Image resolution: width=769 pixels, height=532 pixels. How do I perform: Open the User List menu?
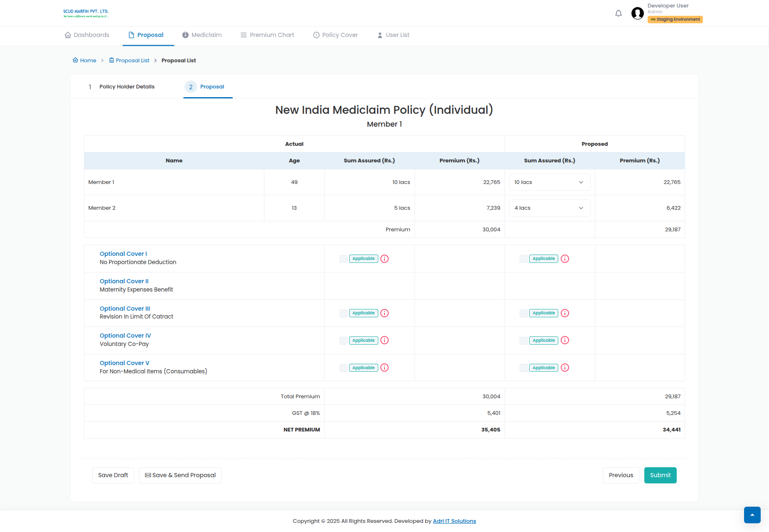tap(393, 35)
